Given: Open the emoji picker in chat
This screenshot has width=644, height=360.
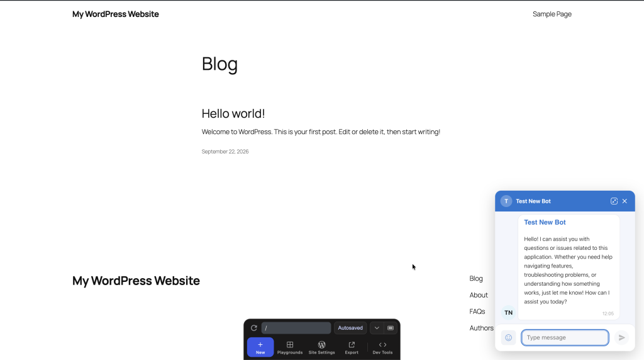Looking at the screenshot, I should pyautogui.click(x=508, y=337).
